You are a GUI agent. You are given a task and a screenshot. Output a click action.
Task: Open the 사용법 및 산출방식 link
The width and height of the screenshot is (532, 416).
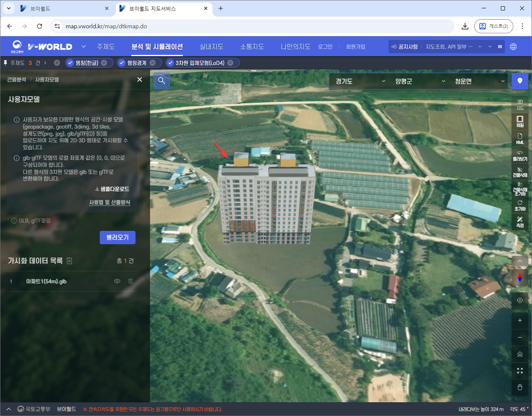(110, 202)
